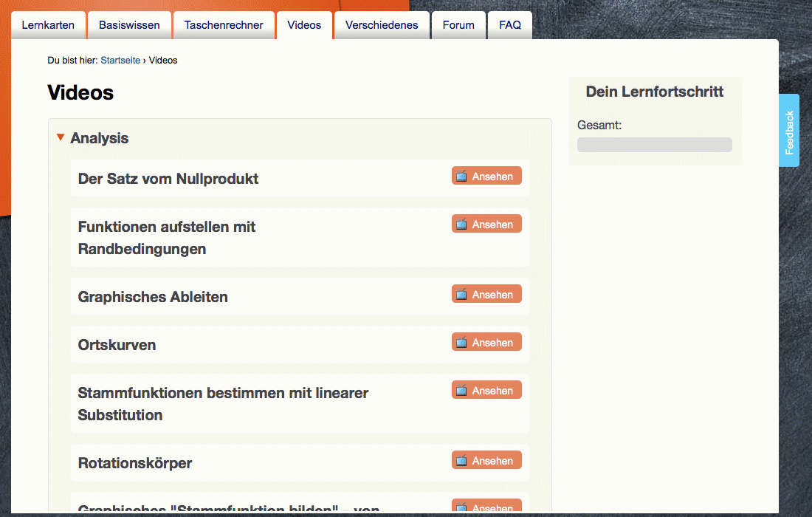Click title Stammfunktionen bestimmen mit linearer Substitution
812x517 pixels.
[x=223, y=404]
